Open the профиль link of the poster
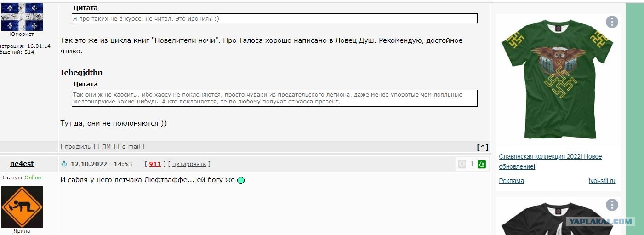 pos(78,147)
